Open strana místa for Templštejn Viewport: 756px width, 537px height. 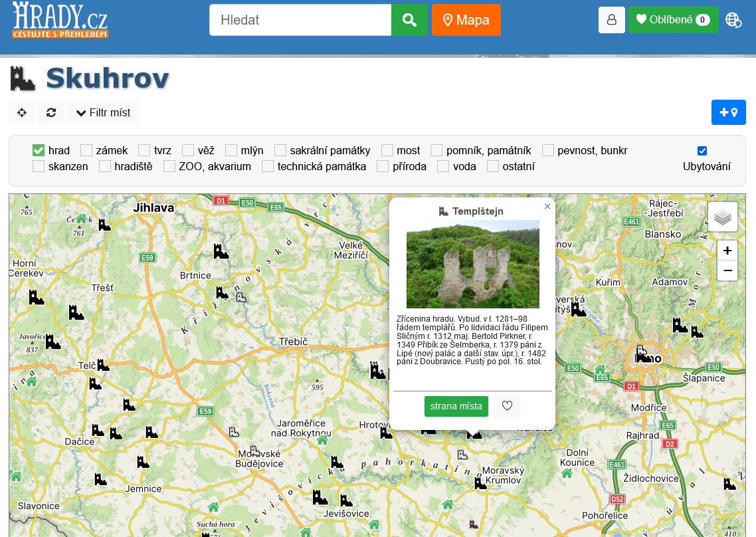point(456,406)
